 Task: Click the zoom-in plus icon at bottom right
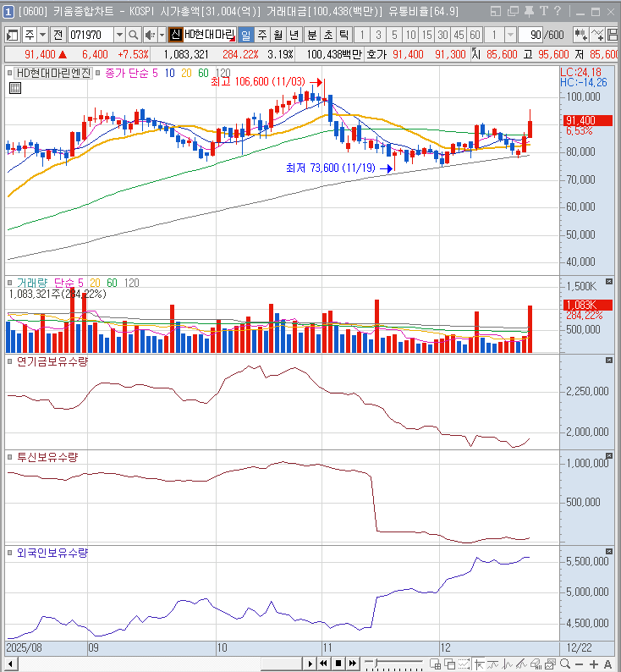[x=592, y=664]
